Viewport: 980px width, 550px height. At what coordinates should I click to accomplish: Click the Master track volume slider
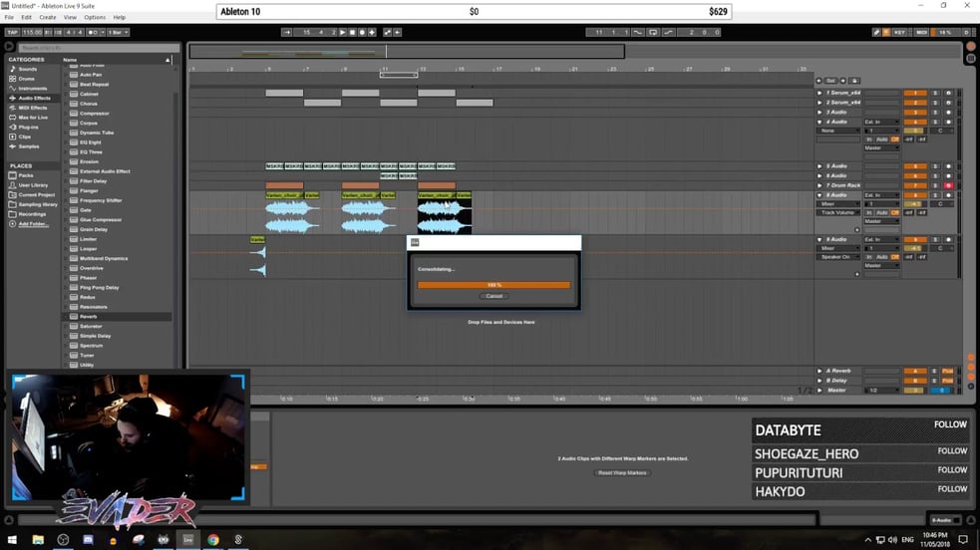pyautogui.click(x=914, y=391)
